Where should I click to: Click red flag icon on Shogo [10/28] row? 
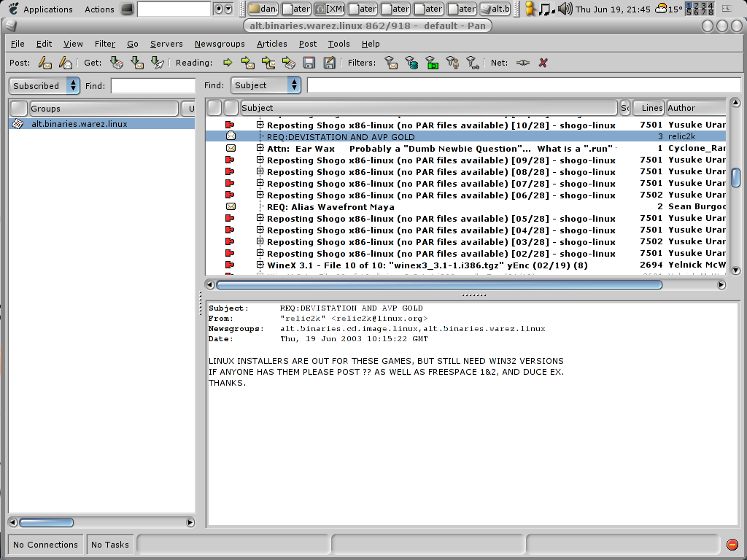click(230, 125)
